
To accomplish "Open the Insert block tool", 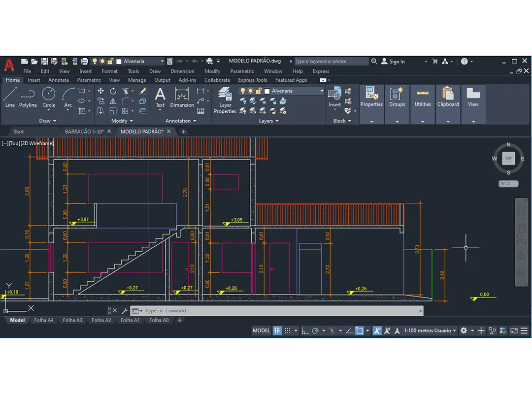I will (334, 97).
